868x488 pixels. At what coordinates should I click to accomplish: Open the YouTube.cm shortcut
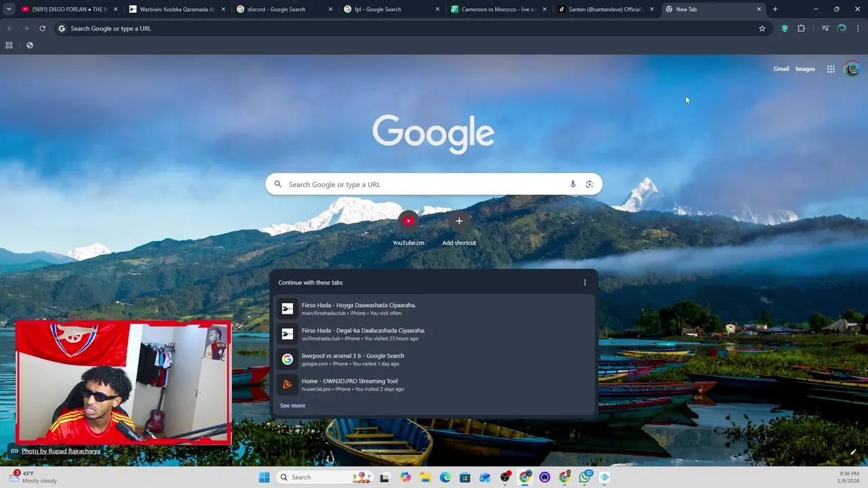[408, 229]
